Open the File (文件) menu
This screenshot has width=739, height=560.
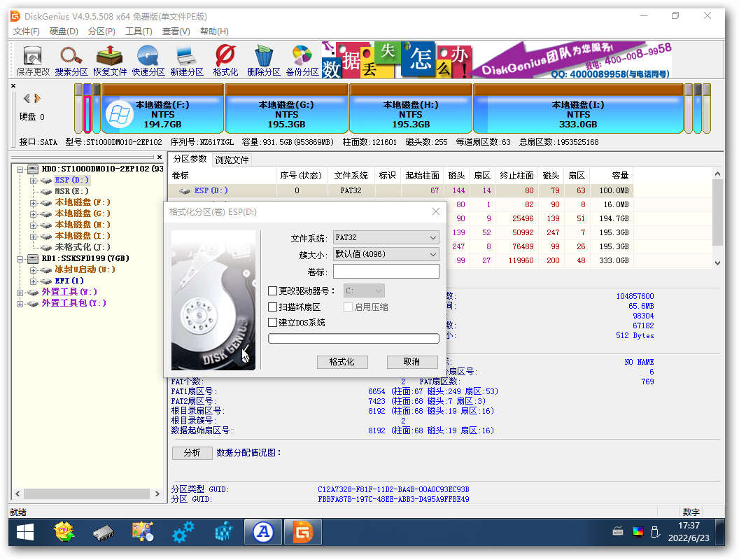[x=26, y=31]
